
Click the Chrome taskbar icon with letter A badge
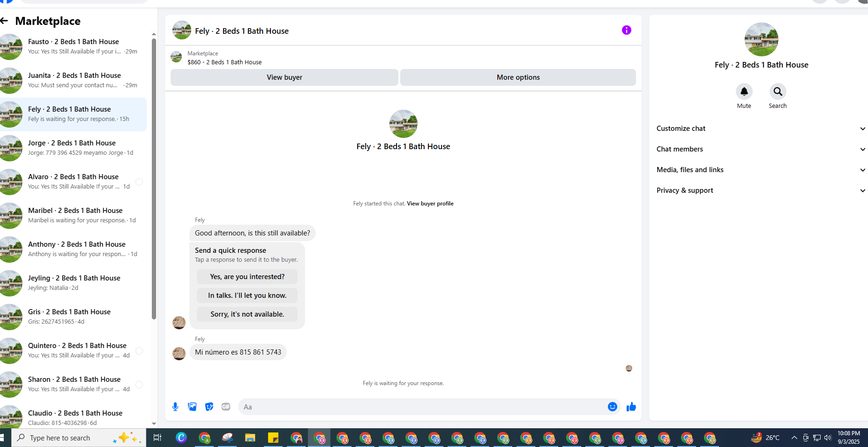tap(204, 438)
